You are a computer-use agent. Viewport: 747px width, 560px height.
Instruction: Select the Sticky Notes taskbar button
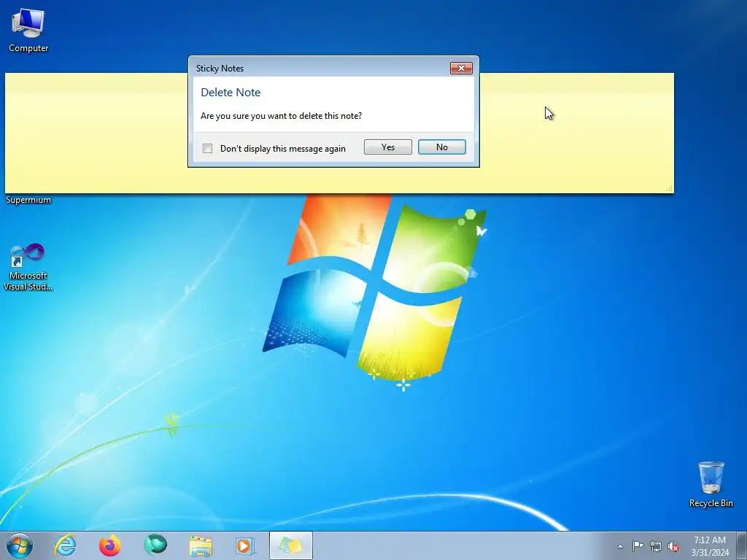(291, 545)
